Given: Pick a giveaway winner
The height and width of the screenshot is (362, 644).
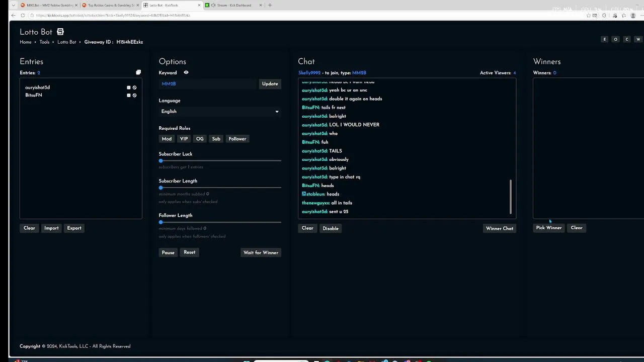Looking at the screenshot, I should pos(549,228).
